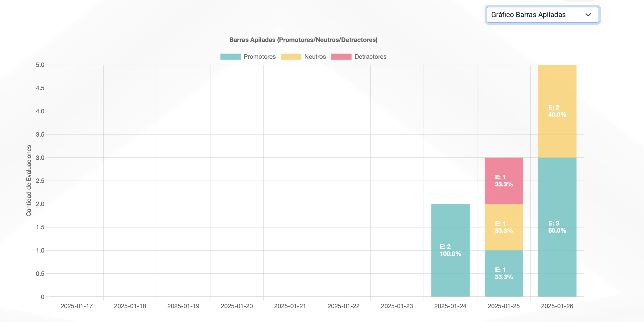Click the 2025-01-26 axis date label

(x=557, y=306)
